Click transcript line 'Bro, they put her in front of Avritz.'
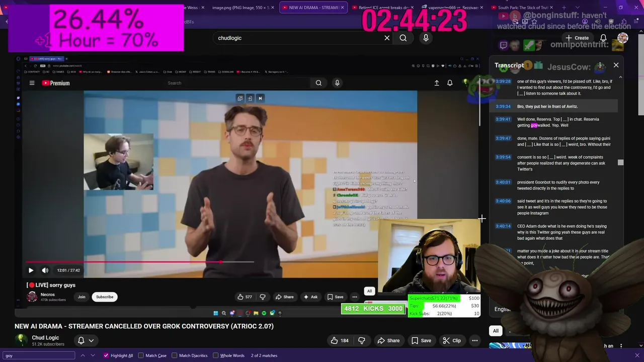Viewport: 644px width, 362px height. click(x=547, y=107)
